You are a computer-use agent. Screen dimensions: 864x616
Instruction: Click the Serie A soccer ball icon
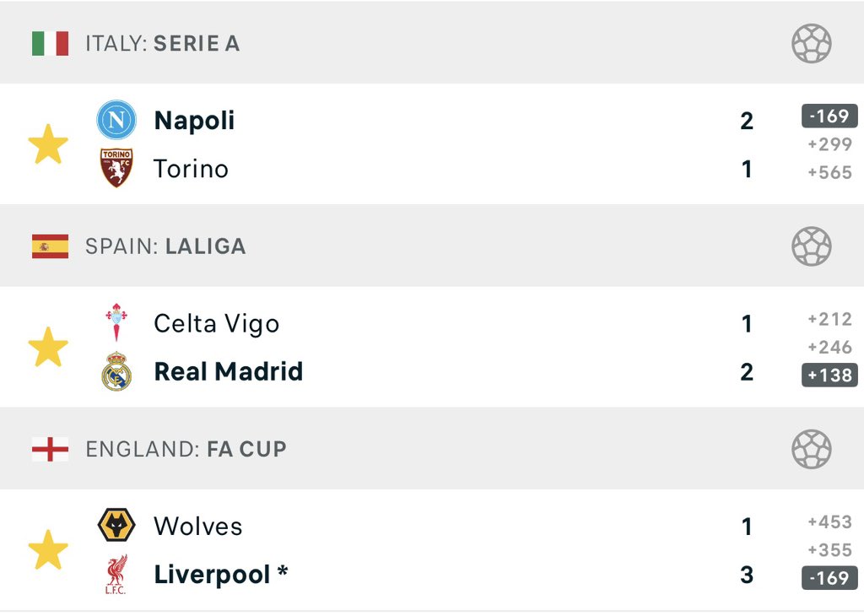coord(811,43)
